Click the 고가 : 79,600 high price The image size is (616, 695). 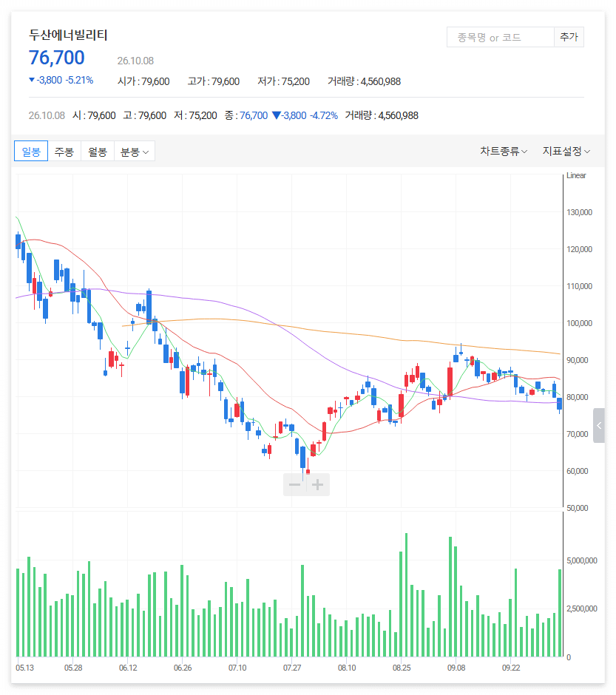click(x=214, y=81)
